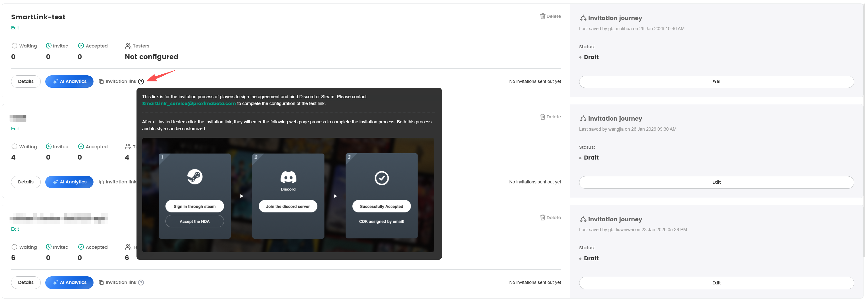This screenshot has height=300, width=868.
Task: Click the SmartLink service email address link
Action: pyautogui.click(x=189, y=104)
